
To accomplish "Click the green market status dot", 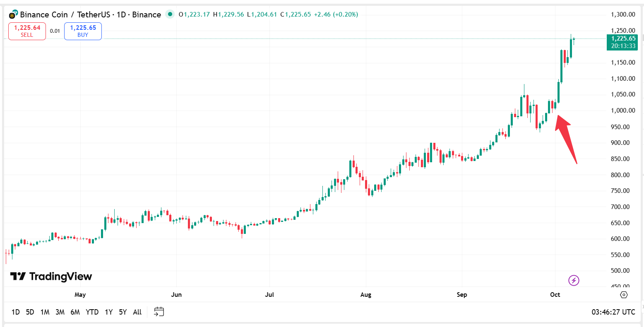I will 170,14.
